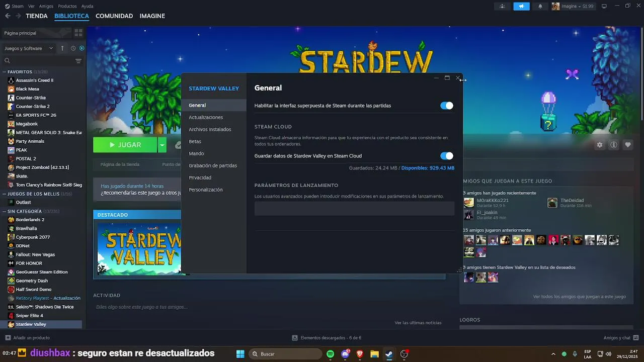This screenshot has width=644, height=362.
Task: Toggle the Steam overlay during games switch
Action: (x=447, y=106)
